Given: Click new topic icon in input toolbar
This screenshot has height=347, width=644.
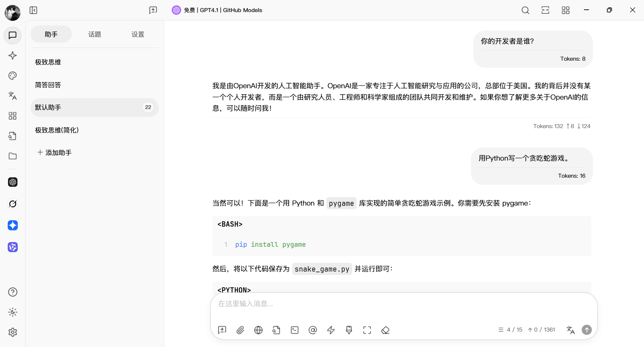Looking at the screenshot, I should pyautogui.click(x=222, y=330).
